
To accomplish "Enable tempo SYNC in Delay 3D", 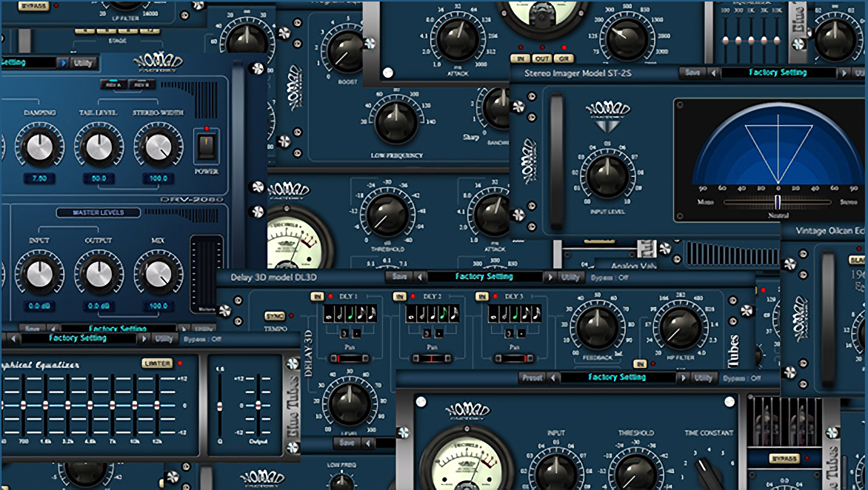I will (x=275, y=316).
